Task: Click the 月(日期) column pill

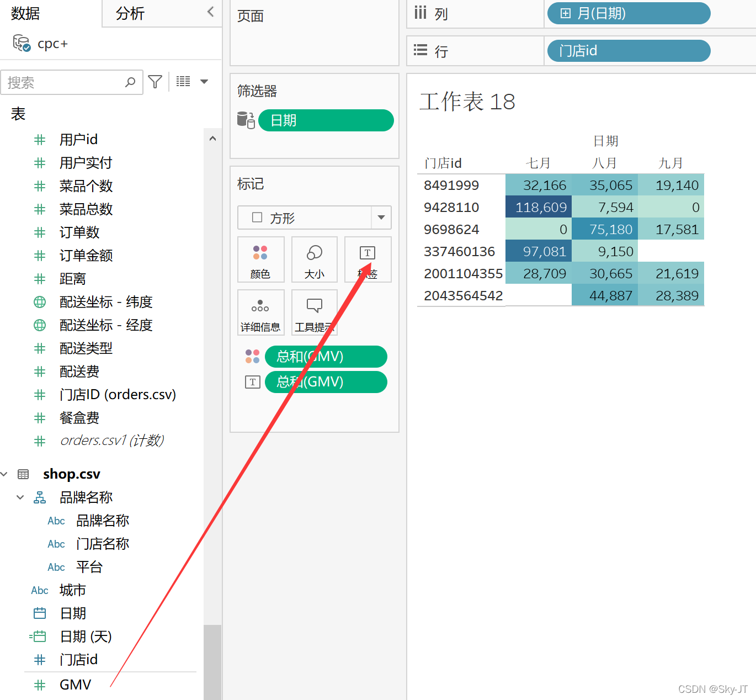Action: coord(629,13)
